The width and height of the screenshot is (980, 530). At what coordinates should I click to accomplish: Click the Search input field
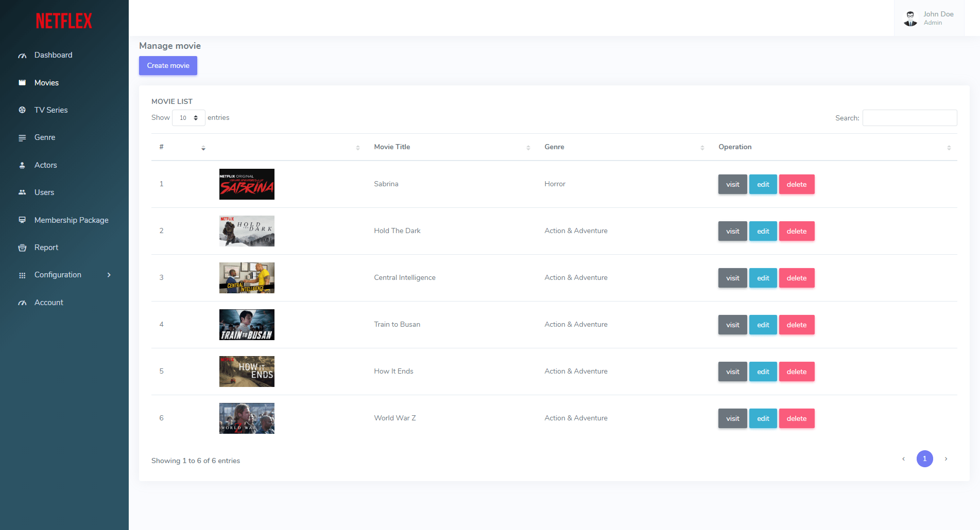pos(909,118)
